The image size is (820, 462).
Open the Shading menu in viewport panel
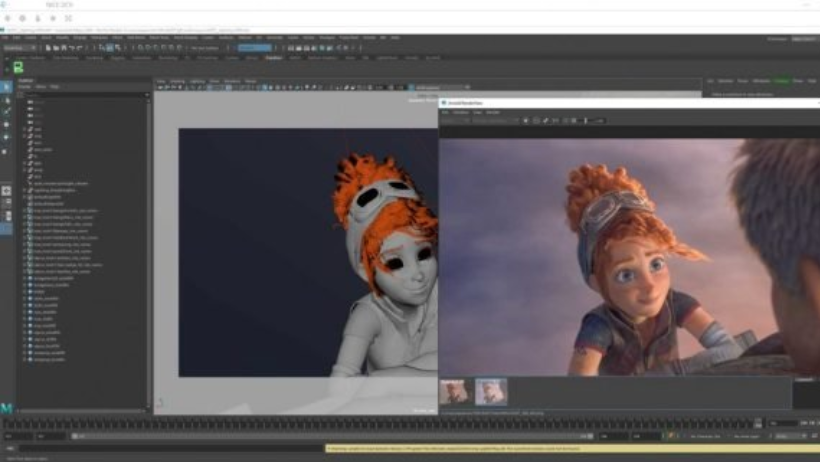coord(178,81)
